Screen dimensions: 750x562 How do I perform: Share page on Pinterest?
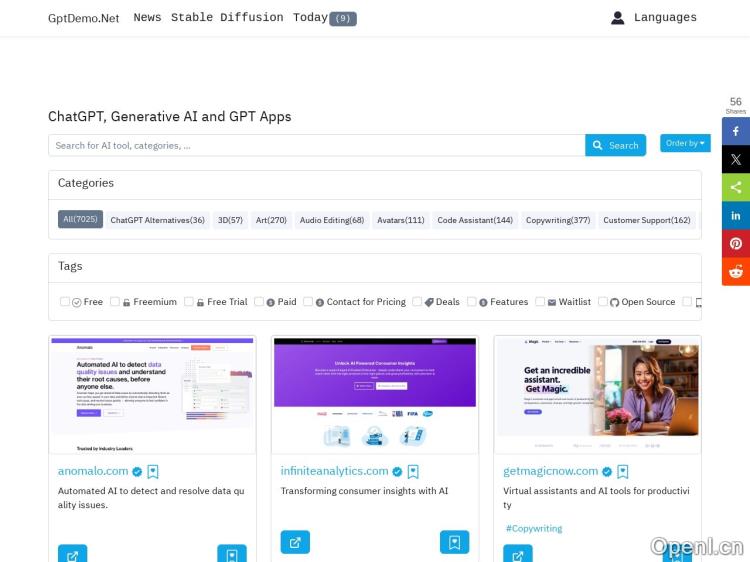tap(736, 243)
